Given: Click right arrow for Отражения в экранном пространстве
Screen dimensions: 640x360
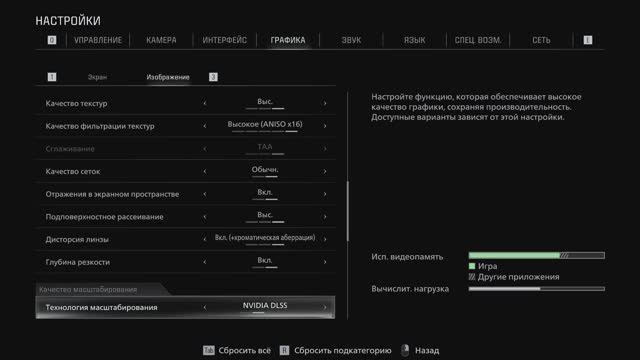Looking at the screenshot, I should click(325, 194).
